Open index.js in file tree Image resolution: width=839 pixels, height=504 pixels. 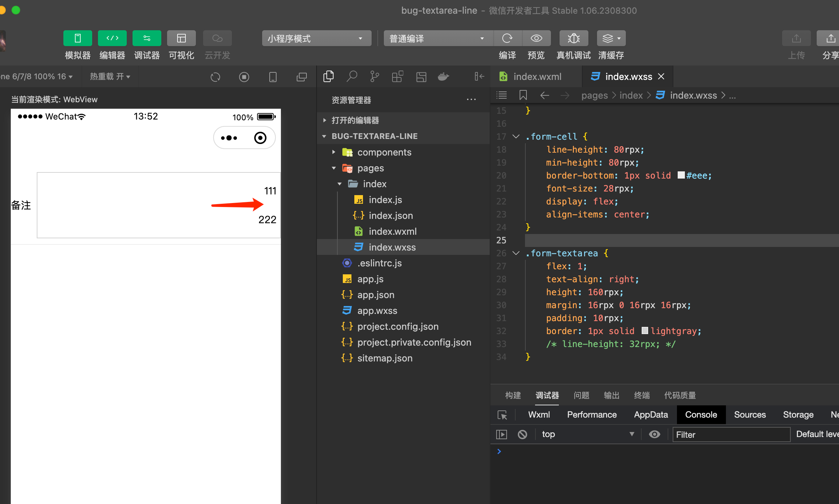click(403, 200)
